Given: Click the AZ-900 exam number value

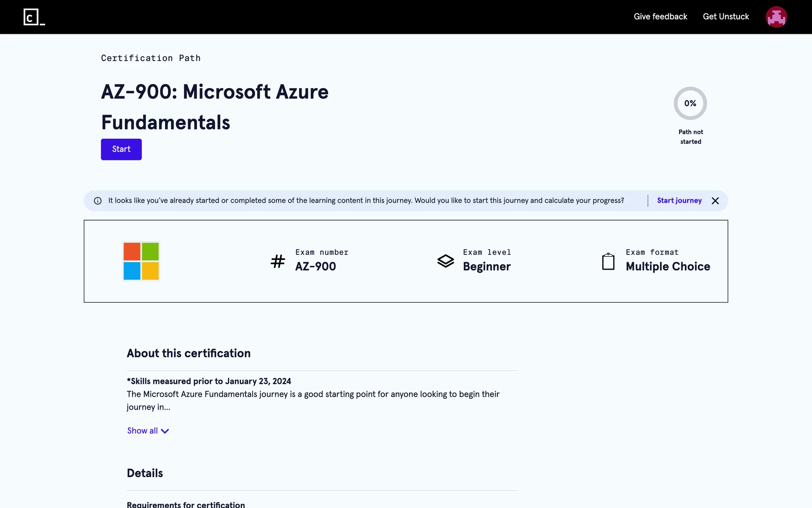Looking at the screenshot, I should coord(315,266).
